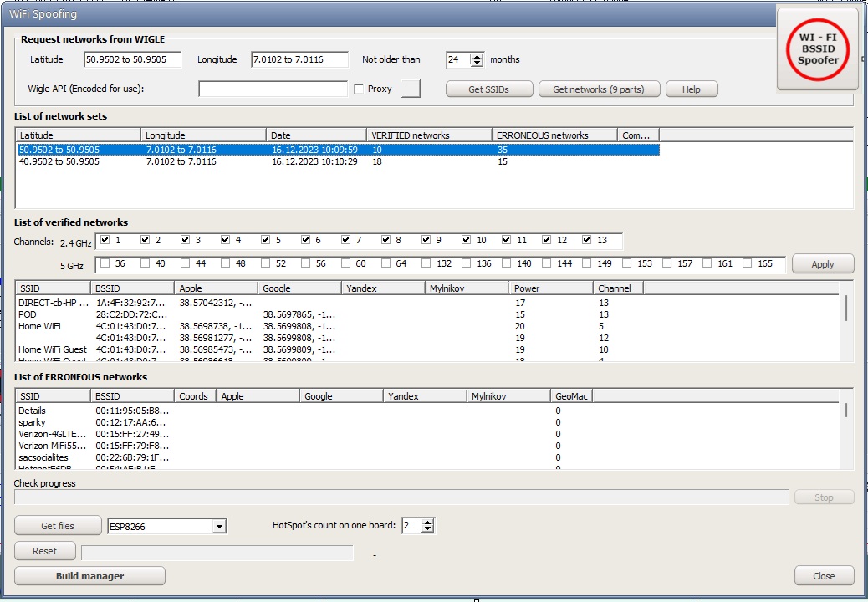868x602 pixels.
Task: Click the Apply channels button
Action: click(823, 264)
